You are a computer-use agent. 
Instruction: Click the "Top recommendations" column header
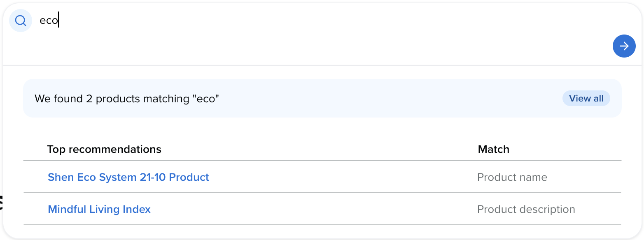(104, 149)
